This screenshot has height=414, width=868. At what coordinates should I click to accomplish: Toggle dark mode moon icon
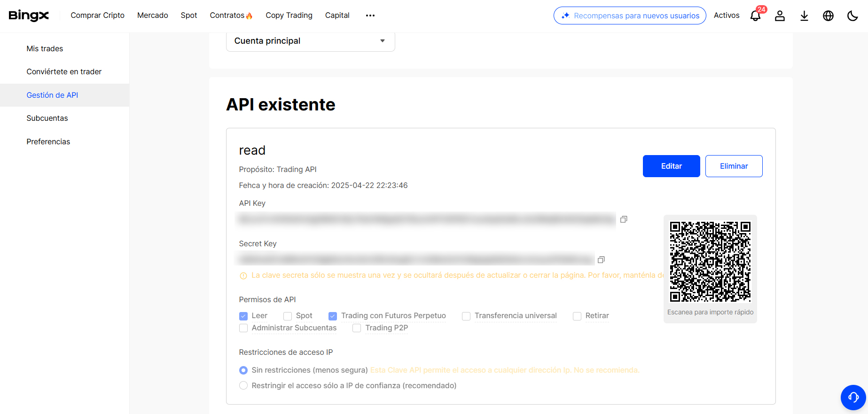click(852, 16)
